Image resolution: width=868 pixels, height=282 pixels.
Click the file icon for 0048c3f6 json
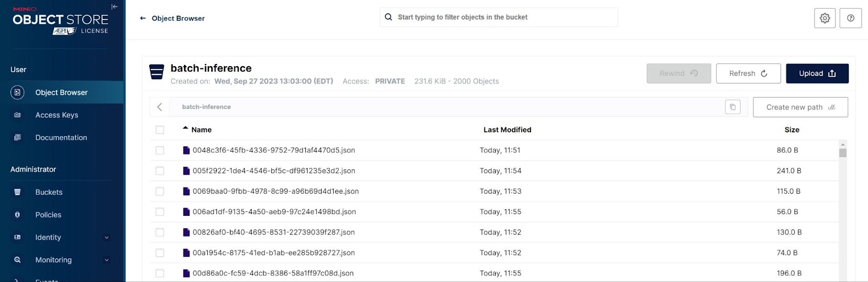(186, 150)
